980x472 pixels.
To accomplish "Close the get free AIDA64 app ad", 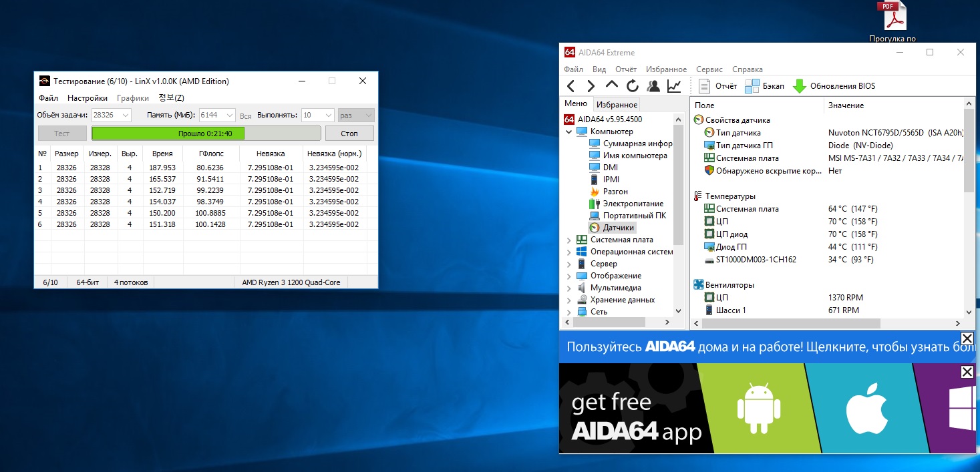I will 967,372.
